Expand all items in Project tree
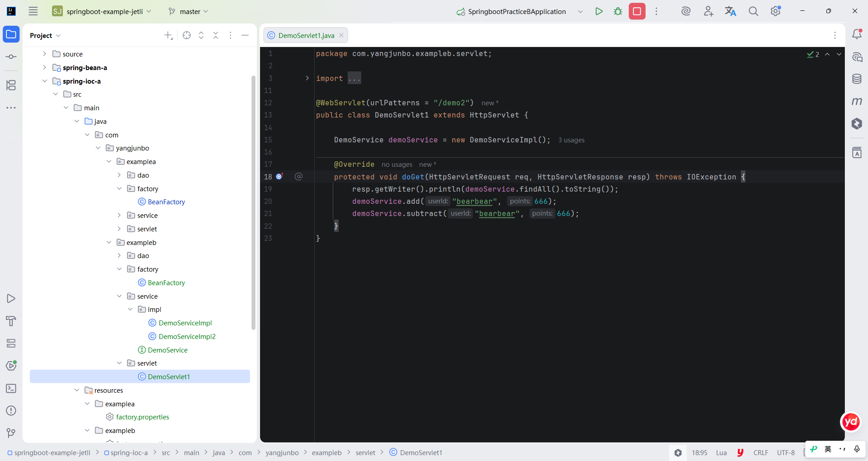Image resolution: width=868 pixels, height=461 pixels. point(201,35)
